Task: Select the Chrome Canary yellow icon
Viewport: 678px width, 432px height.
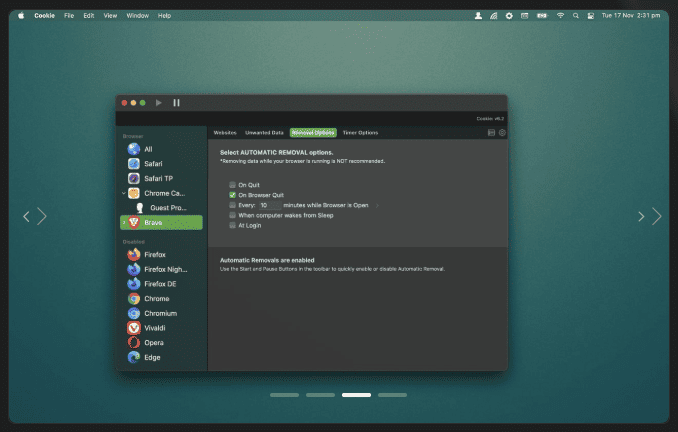Action: tap(134, 193)
